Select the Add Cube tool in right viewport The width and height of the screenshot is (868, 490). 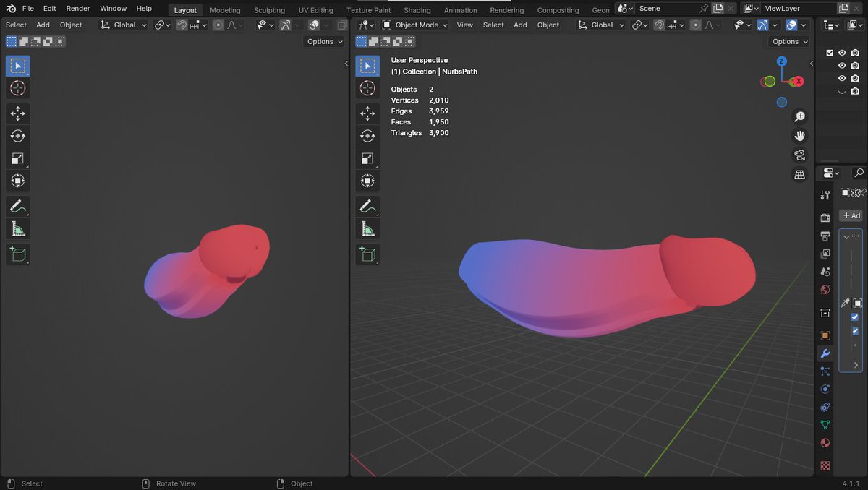pyautogui.click(x=367, y=254)
